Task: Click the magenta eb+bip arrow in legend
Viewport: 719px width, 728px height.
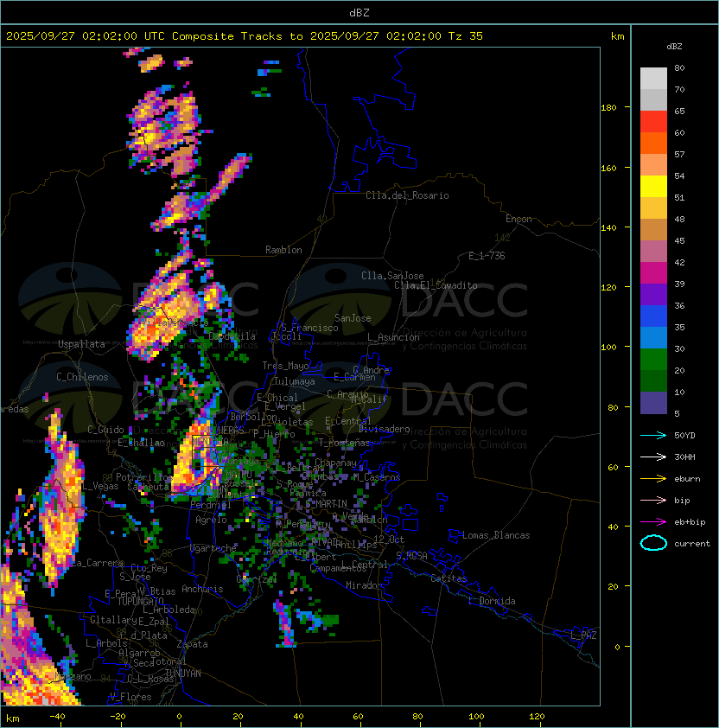Action: coord(653,522)
